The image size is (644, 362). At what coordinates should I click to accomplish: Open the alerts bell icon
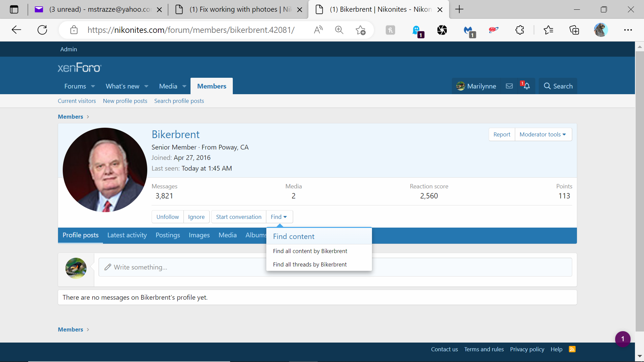(x=527, y=86)
